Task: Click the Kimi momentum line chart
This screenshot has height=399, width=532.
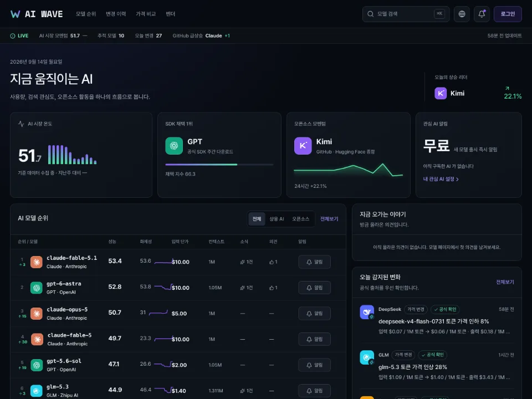Action: point(349,170)
